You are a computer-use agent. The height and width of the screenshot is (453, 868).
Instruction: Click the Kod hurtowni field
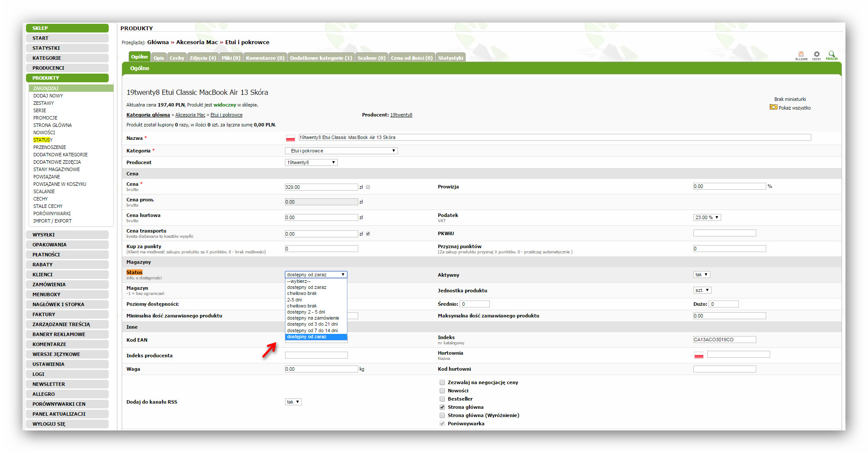[x=725, y=369]
